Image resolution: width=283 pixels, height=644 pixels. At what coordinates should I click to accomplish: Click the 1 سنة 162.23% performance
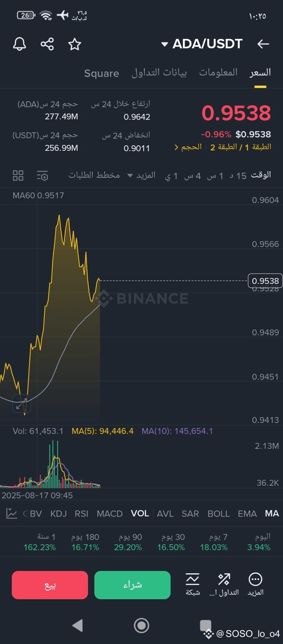(x=40, y=542)
